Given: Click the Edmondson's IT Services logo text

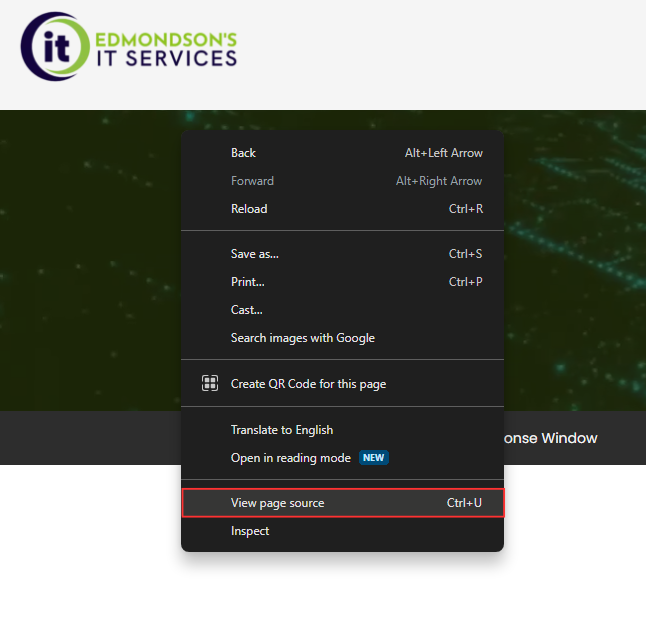Looking at the screenshot, I should pos(165,48).
